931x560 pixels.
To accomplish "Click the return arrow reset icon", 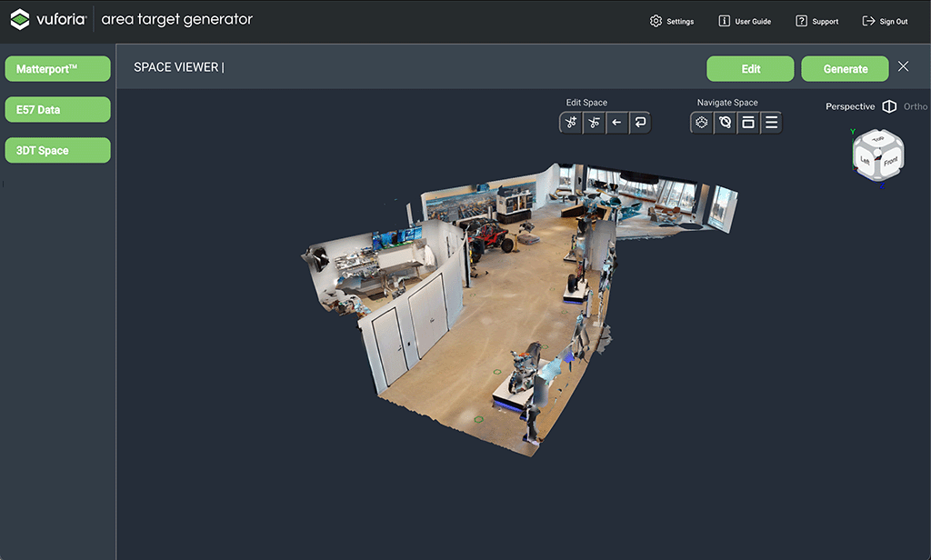I will point(641,123).
